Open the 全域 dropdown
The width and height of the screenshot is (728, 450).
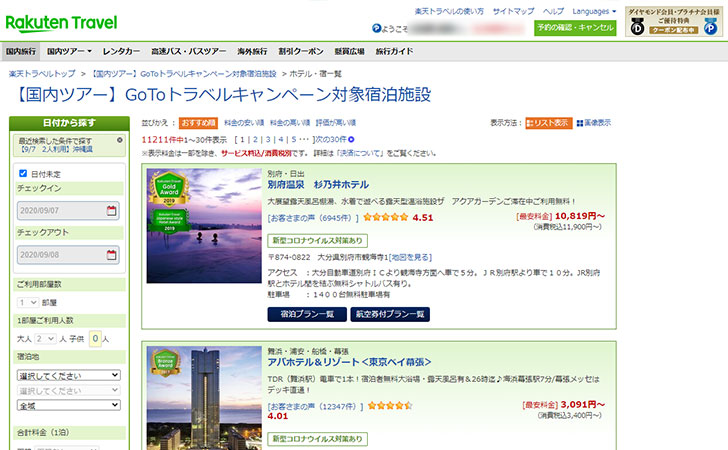(x=69, y=405)
